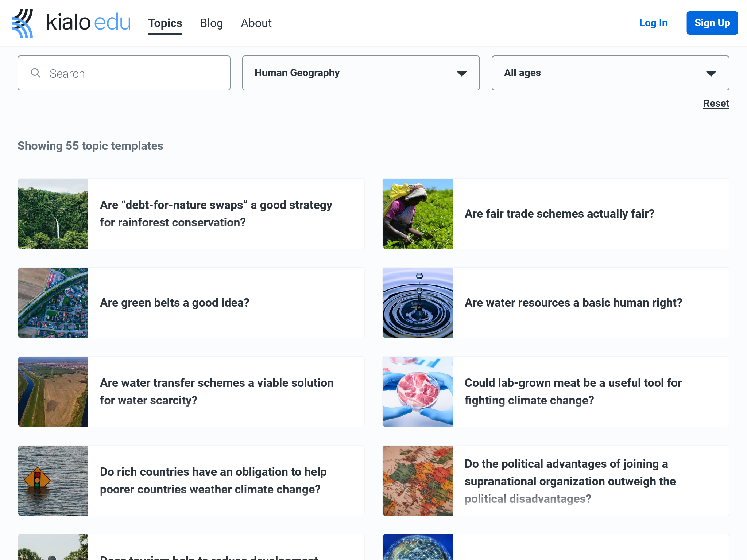Click the colorful Europe map image

click(418, 481)
